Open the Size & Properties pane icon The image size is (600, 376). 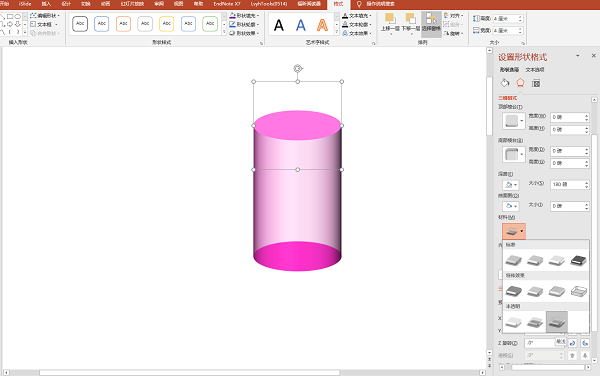[536, 83]
